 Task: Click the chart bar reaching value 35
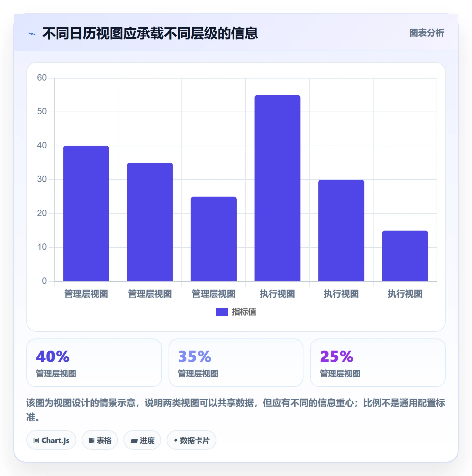click(150, 222)
